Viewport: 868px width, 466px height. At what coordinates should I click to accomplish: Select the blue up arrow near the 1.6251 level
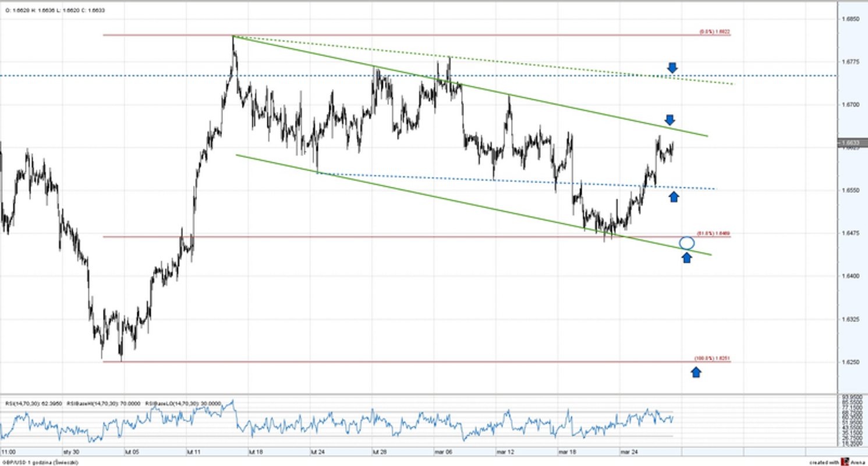tap(696, 372)
